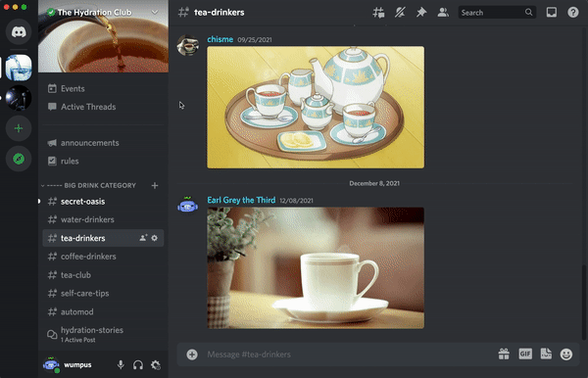This screenshot has height=378, width=588.
Task: Toggle microphone mute
Action: (121, 364)
